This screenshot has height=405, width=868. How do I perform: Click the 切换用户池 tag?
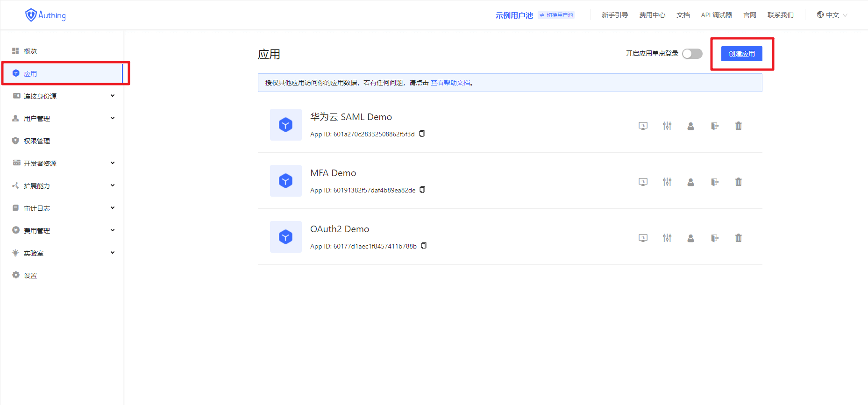click(x=556, y=15)
